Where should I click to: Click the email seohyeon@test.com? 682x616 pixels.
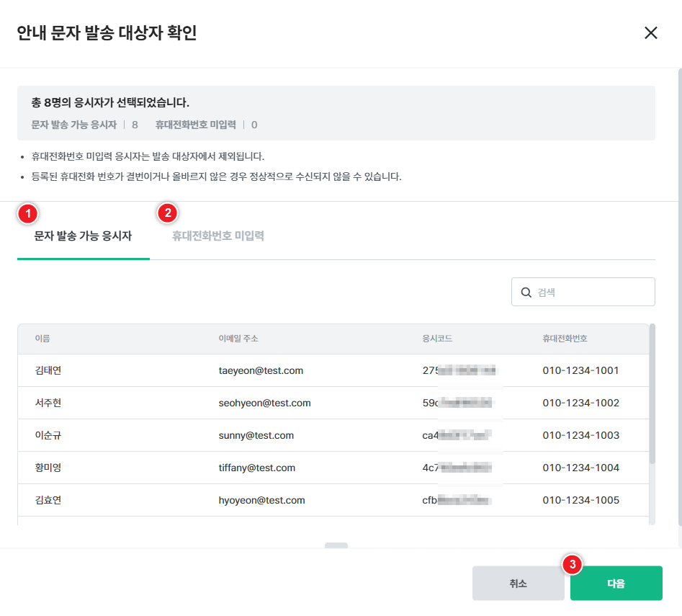[264, 403]
